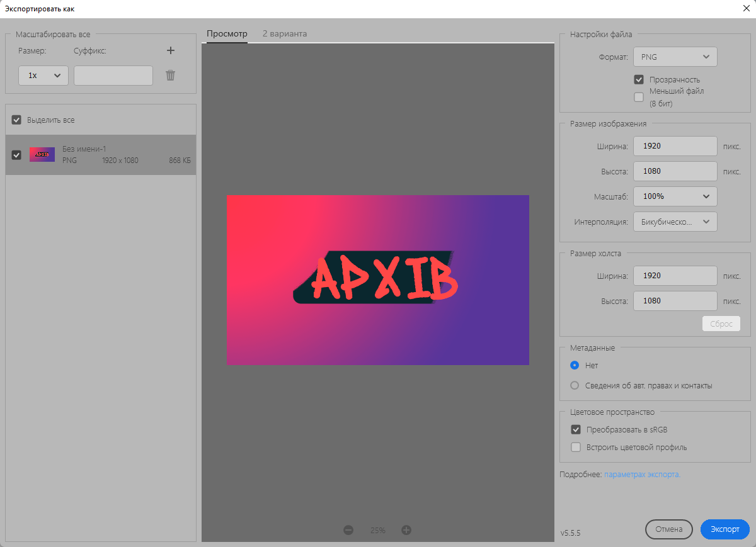Expand the Масштаб 100% dropdown

675,196
